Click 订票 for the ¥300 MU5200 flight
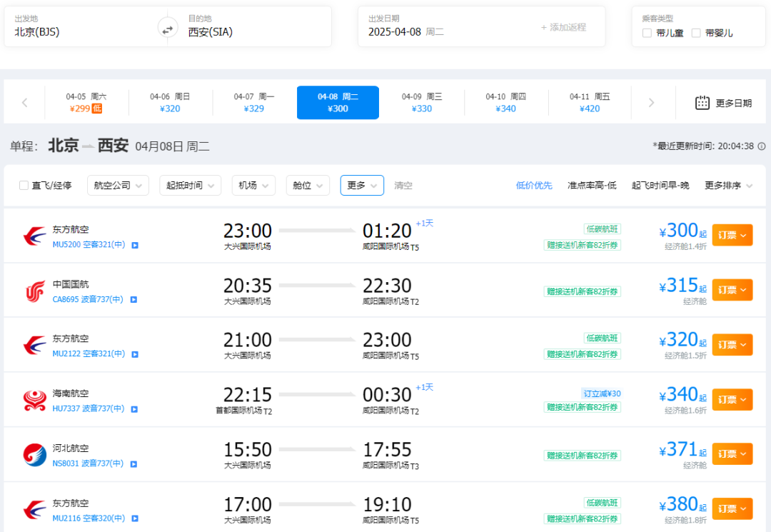The height and width of the screenshot is (532, 771). [732, 235]
